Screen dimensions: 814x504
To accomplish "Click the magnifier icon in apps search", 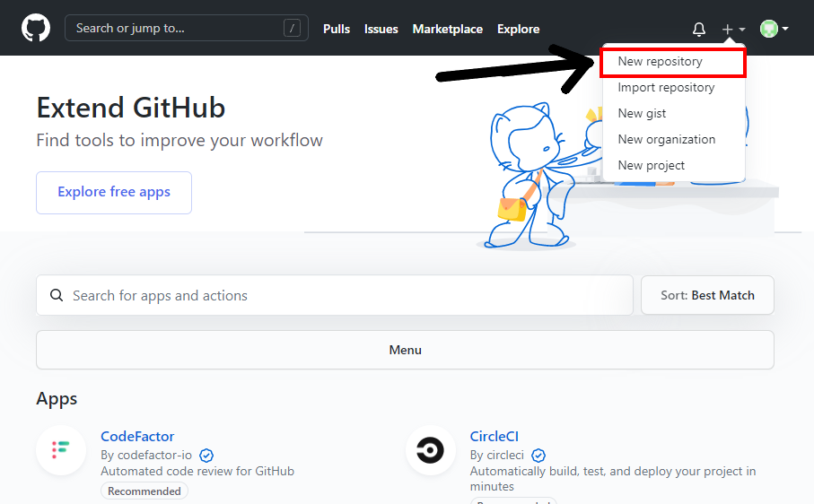I will coord(56,295).
